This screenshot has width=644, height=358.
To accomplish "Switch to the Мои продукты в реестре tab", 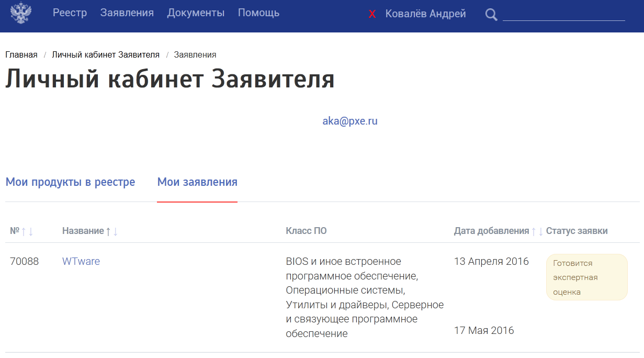I will click(x=70, y=182).
